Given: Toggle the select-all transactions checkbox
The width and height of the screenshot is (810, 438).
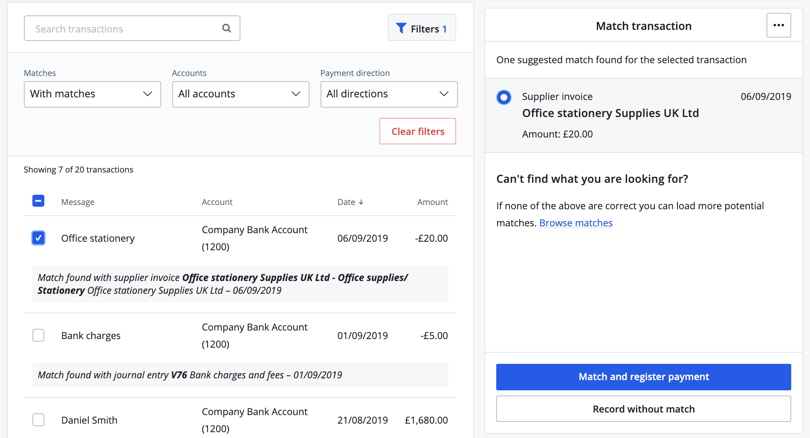Looking at the screenshot, I should (x=38, y=201).
